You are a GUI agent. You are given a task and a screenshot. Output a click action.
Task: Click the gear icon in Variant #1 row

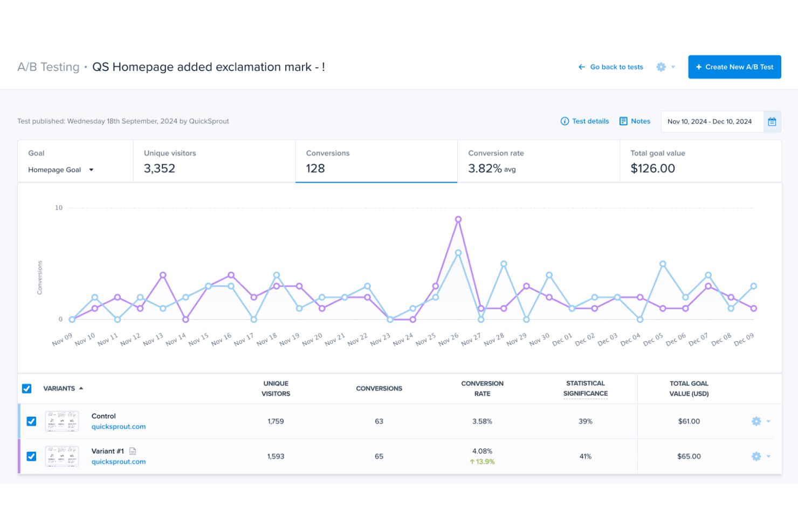tap(756, 456)
